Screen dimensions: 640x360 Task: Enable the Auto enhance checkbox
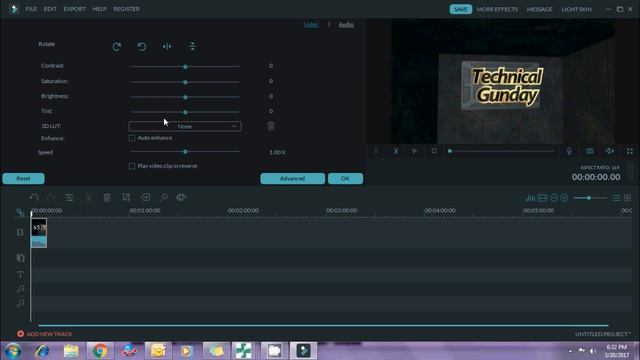point(132,138)
